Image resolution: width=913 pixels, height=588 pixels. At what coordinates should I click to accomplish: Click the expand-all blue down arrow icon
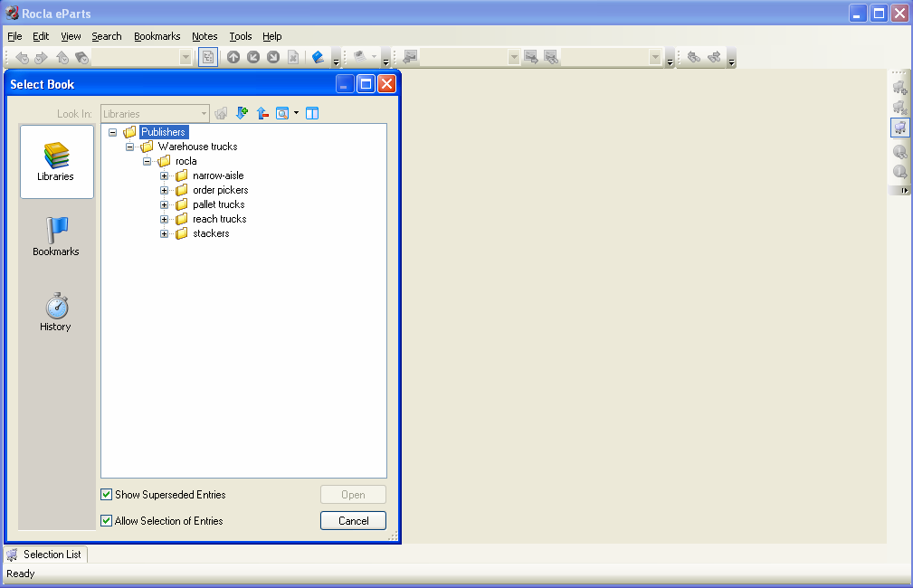[242, 113]
